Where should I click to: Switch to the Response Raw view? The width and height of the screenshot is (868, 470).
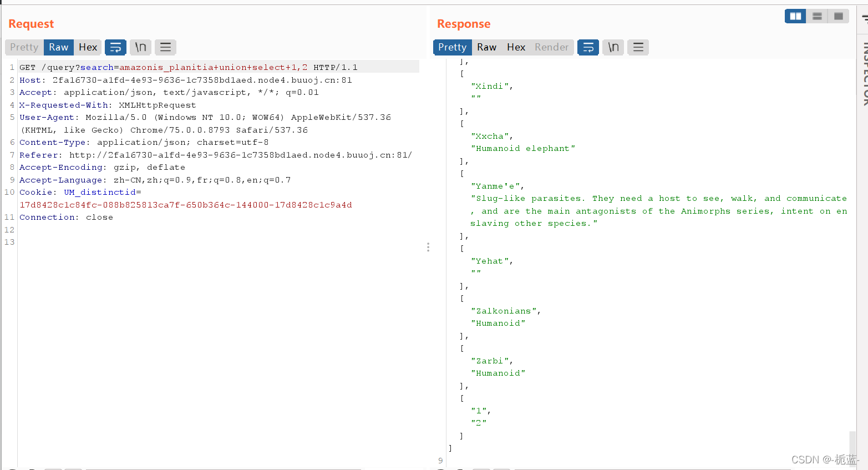point(486,47)
